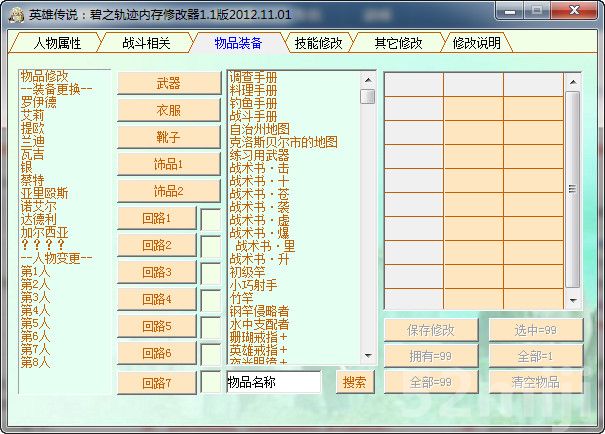The image size is (605, 434).
Task: Choose 料理手册 in the item list
Action: 253,90
